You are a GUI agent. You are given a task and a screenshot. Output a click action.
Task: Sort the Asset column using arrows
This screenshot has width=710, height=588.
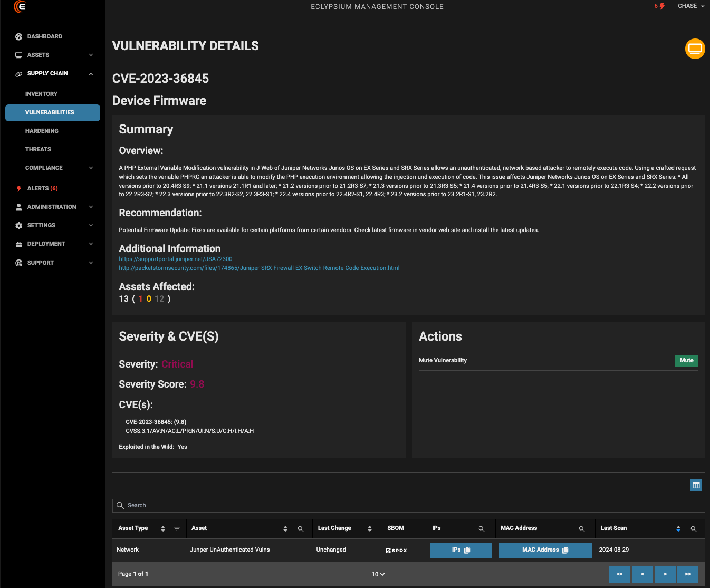tap(285, 528)
